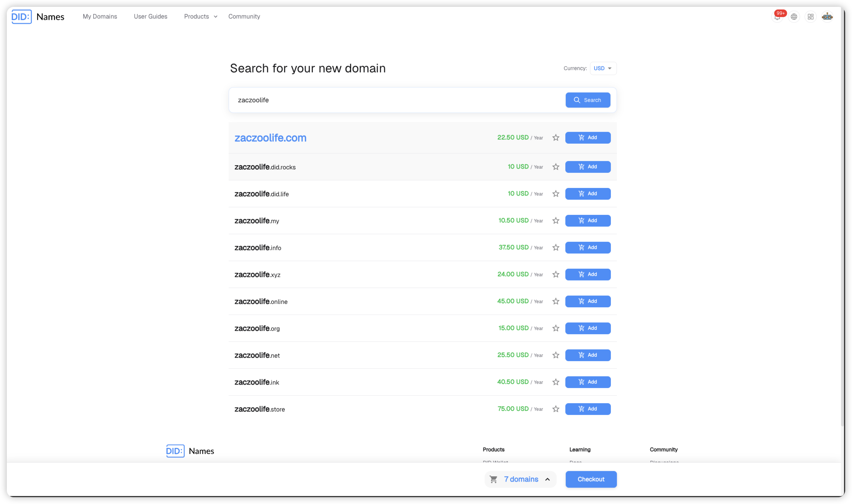The image size is (852, 504).
Task: Open the notifications bell icon
Action: (x=777, y=17)
